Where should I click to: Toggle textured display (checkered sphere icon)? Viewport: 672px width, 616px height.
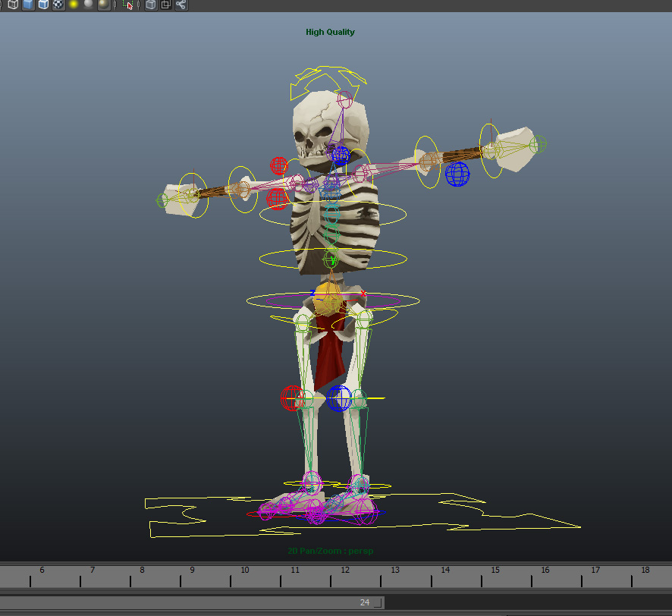(x=58, y=5)
